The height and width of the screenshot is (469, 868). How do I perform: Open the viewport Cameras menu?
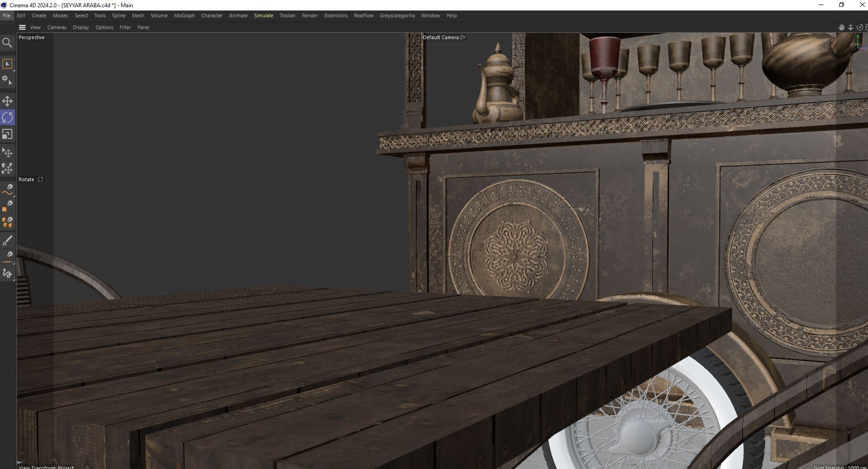point(57,27)
